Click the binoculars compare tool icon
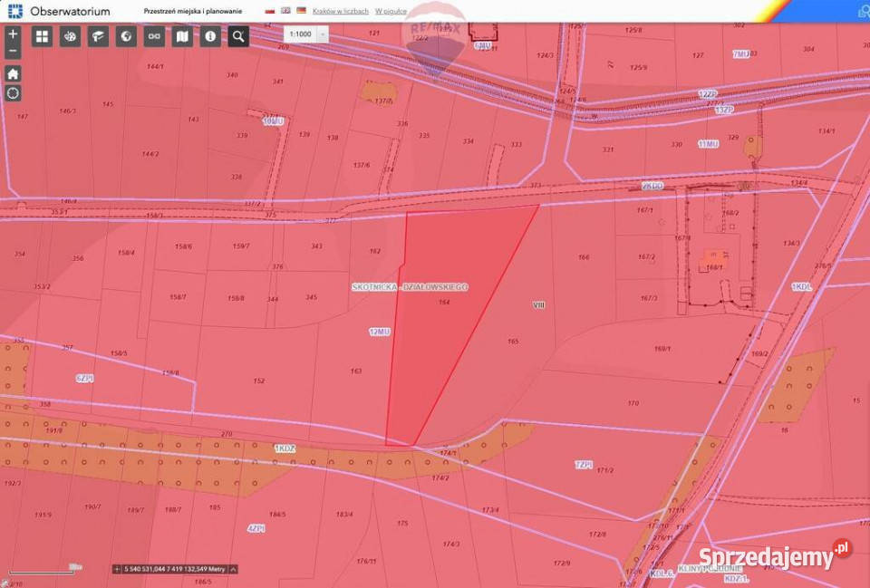 click(154, 36)
